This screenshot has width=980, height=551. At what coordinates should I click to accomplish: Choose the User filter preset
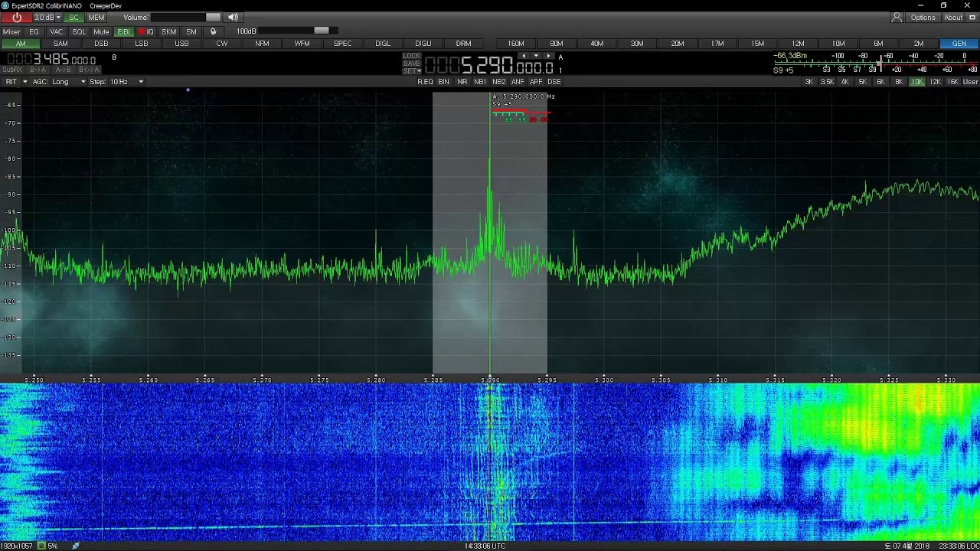pyautogui.click(x=970, y=82)
